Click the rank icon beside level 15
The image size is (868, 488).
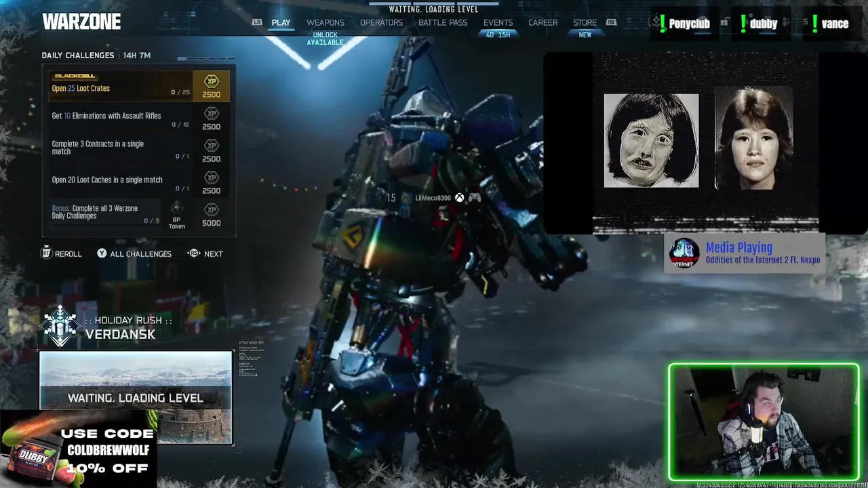(x=406, y=198)
